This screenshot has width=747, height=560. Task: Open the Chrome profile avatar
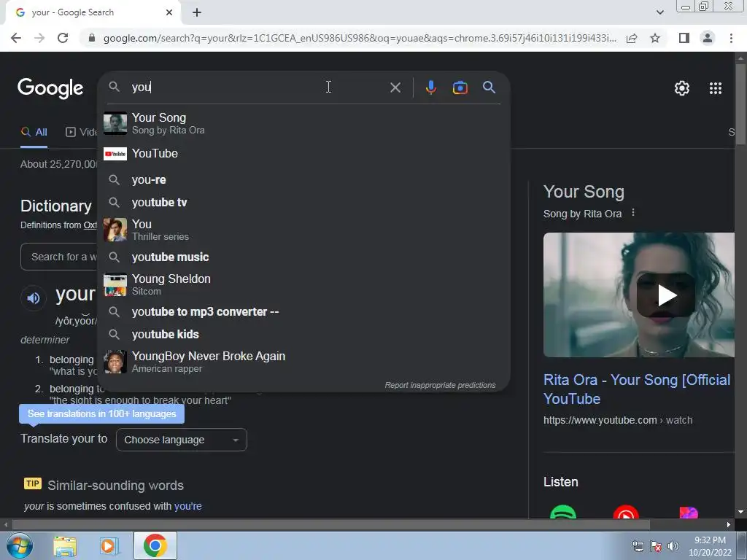coord(708,38)
